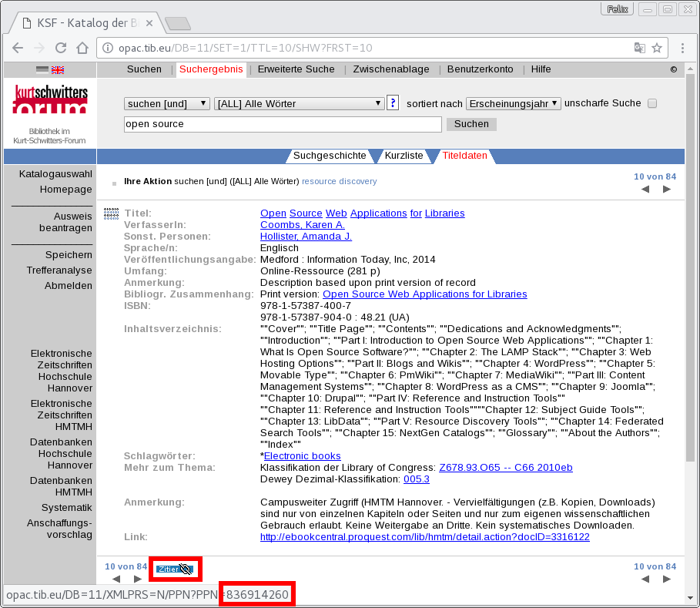The width and height of the screenshot is (700, 608).
Task: Reload the page with the refresh icon
Action: [x=61, y=48]
